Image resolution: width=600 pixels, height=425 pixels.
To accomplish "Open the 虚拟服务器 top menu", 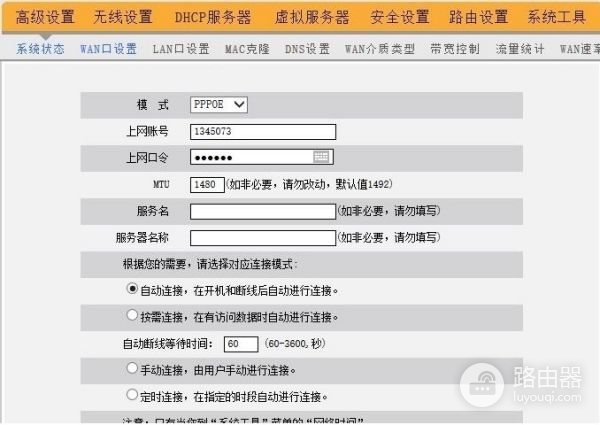I will click(x=312, y=17).
